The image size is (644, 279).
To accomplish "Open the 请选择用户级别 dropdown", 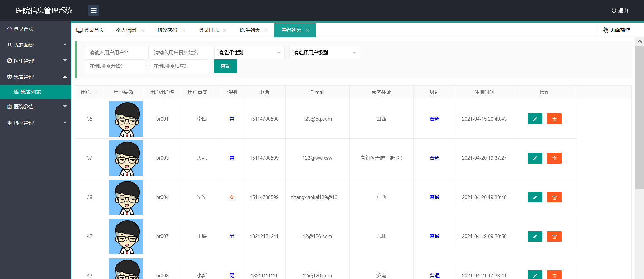I will point(325,53).
